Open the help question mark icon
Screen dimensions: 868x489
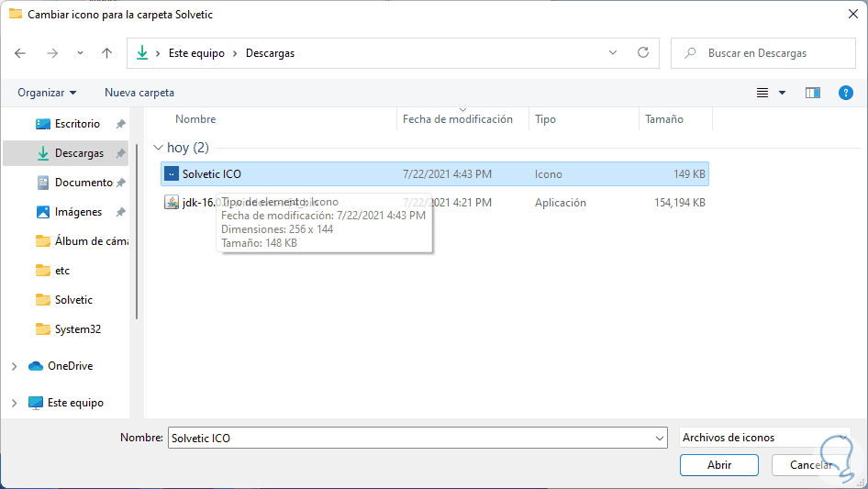click(x=846, y=93)
